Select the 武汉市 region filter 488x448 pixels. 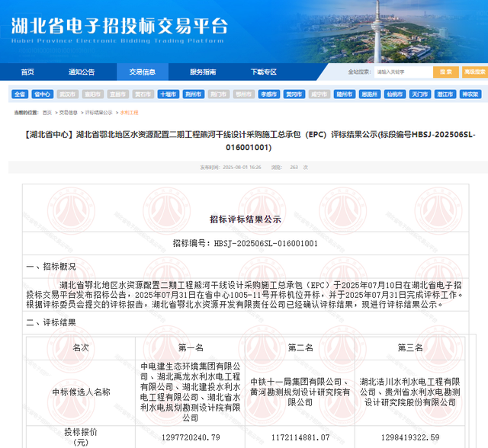68,94
